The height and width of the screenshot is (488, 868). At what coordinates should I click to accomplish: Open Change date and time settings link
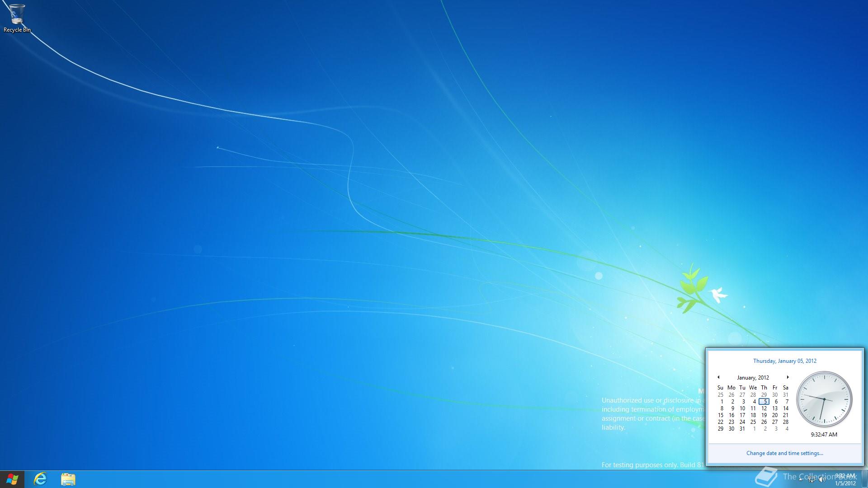785,453
